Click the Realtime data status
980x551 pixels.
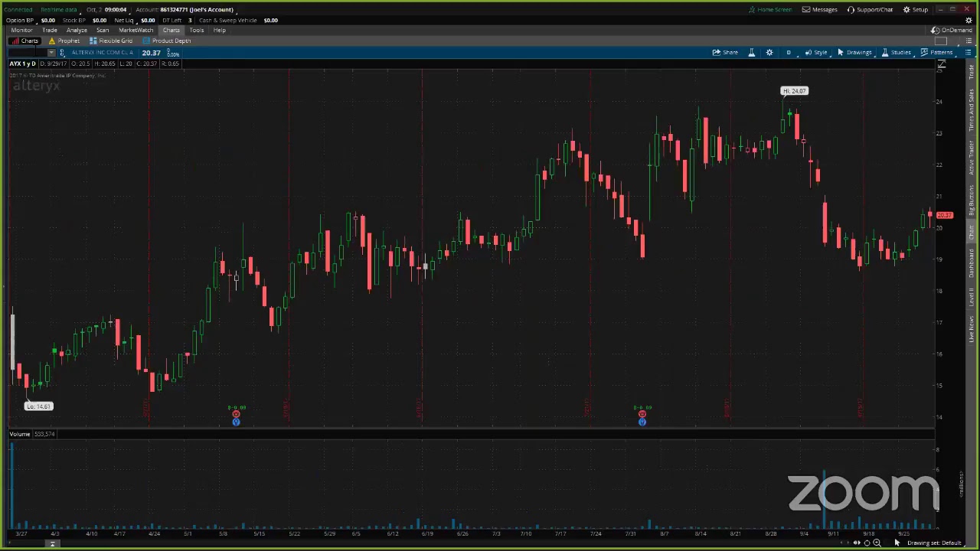tap(58, 9)
